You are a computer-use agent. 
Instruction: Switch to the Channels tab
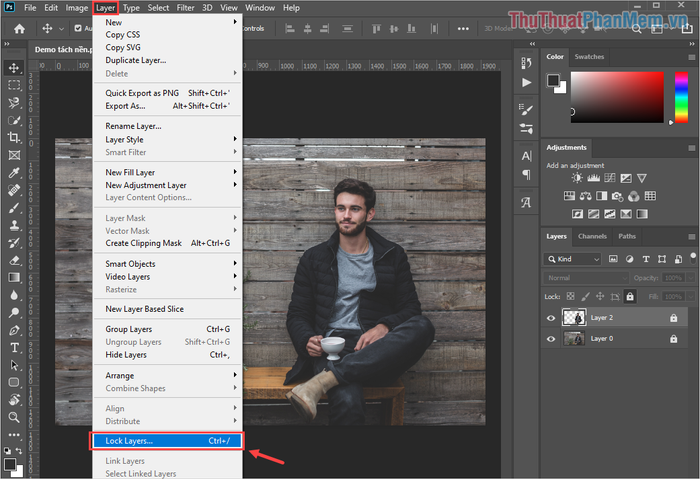tap(592, 236)
